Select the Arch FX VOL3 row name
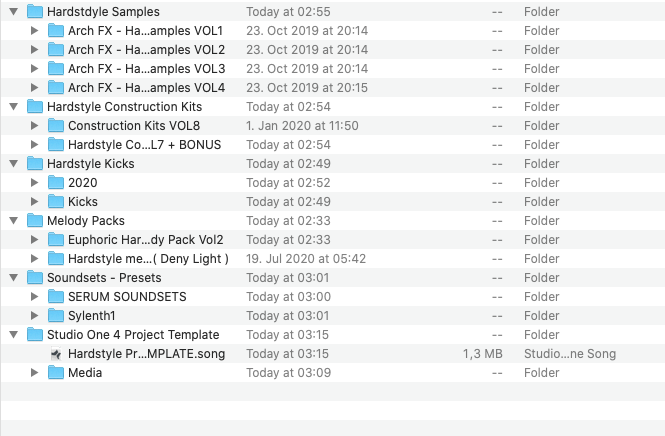665x436 pixels. [x=146, y=69]
